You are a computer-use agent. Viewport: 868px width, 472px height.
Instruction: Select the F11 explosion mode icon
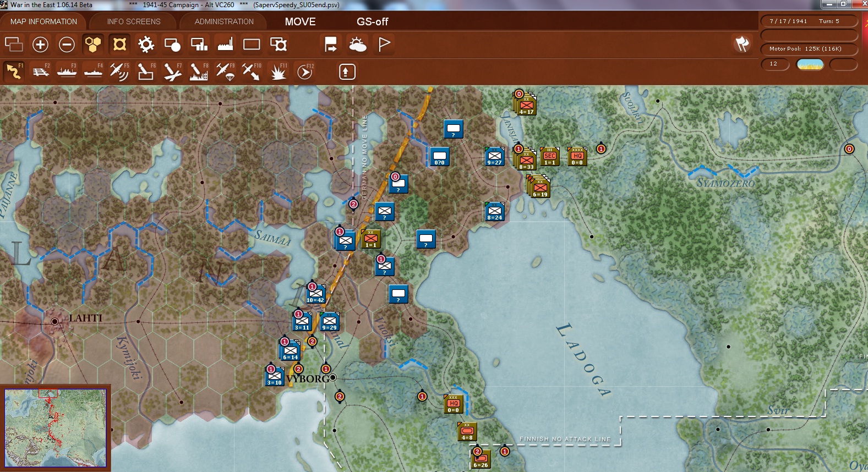coord(279,72)
